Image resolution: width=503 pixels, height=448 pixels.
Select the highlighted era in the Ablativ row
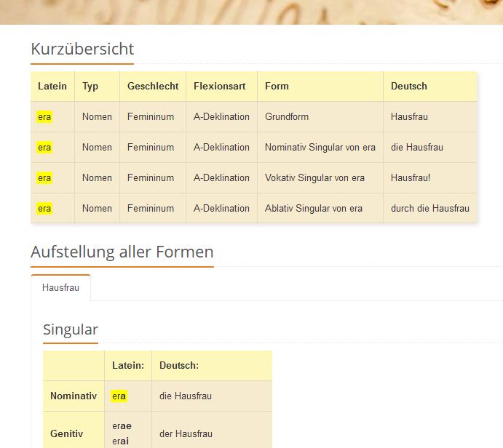tap(44, 208)
